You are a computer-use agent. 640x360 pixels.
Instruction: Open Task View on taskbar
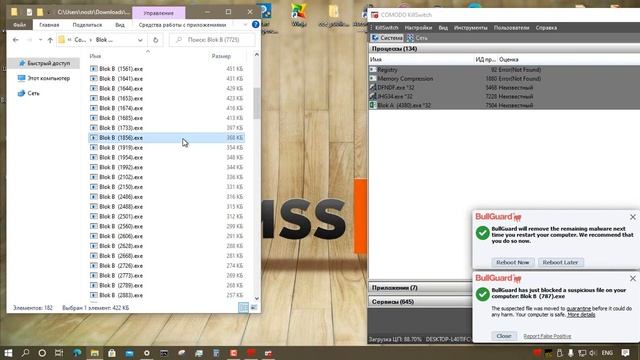59,353
